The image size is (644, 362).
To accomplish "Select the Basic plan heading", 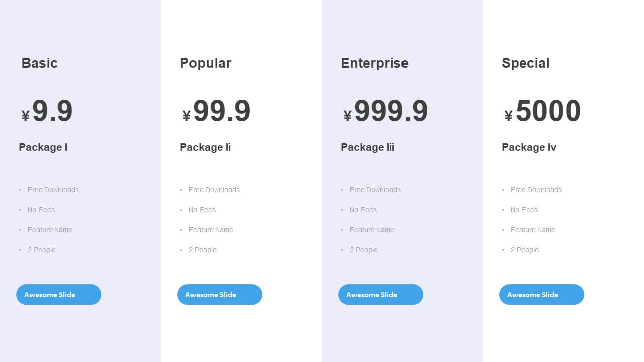I will pos(39,63).
